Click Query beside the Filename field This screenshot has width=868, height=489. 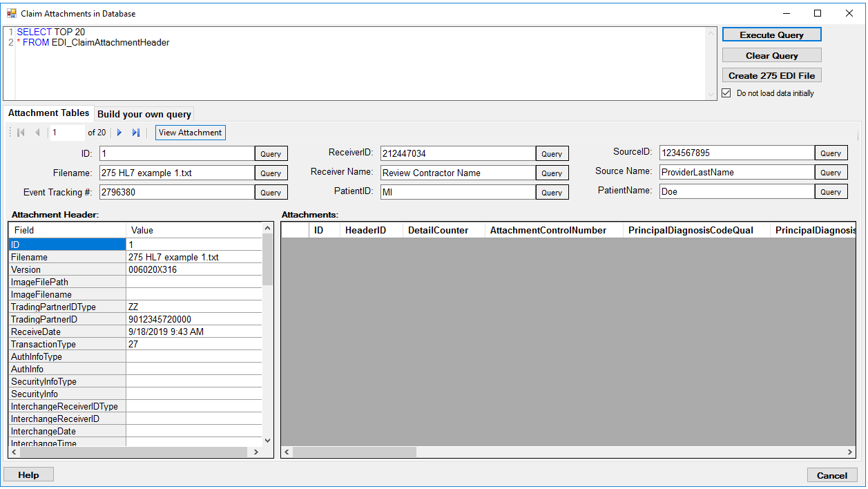(271, 173)
